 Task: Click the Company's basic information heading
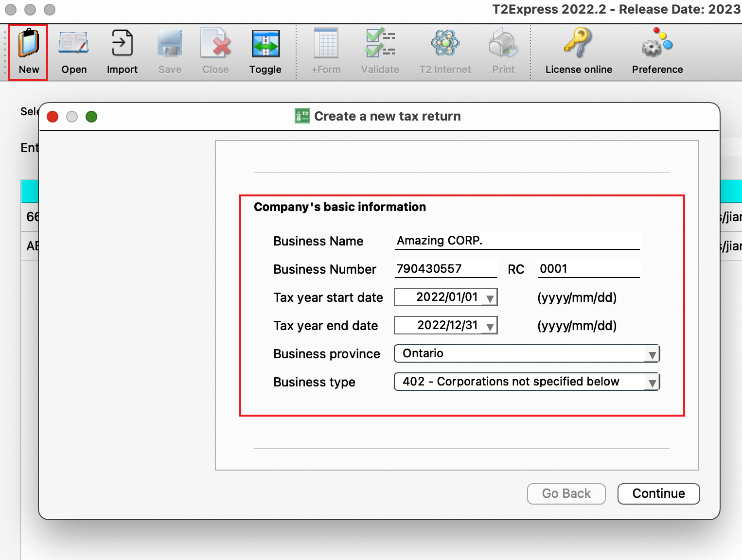pyautogui.click(x=340, y=207)
